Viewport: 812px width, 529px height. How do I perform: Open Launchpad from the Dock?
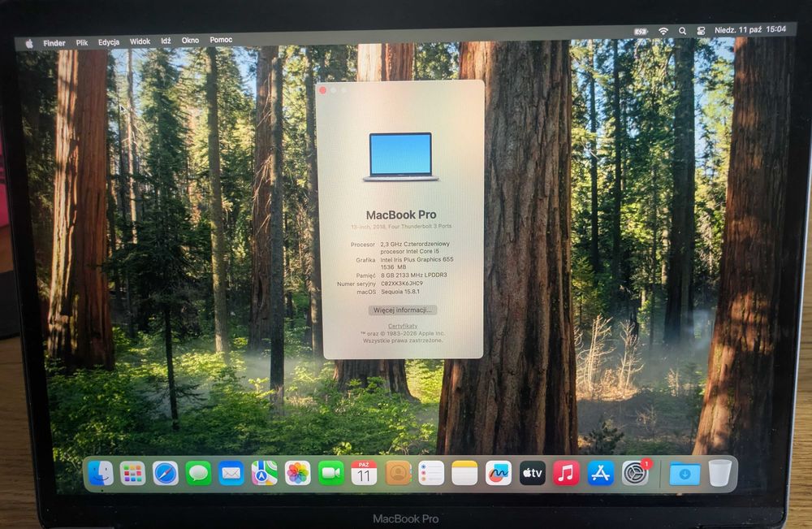pyautogui.click(x=133, y=473)
